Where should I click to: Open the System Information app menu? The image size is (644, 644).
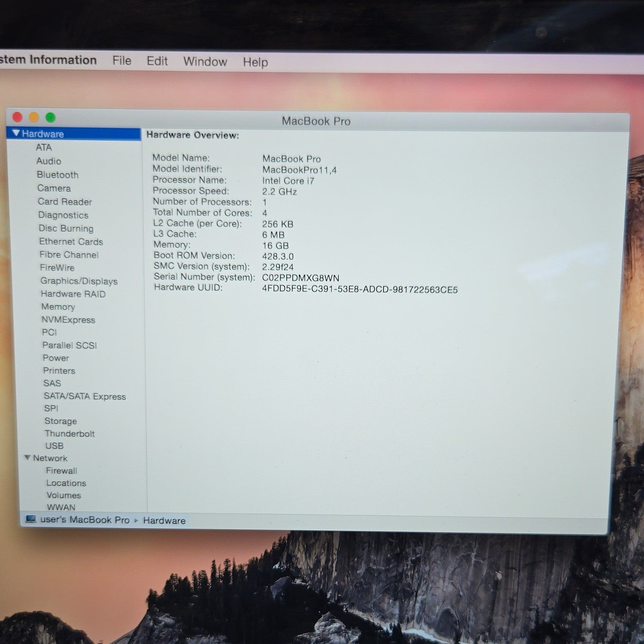[48, 60]
